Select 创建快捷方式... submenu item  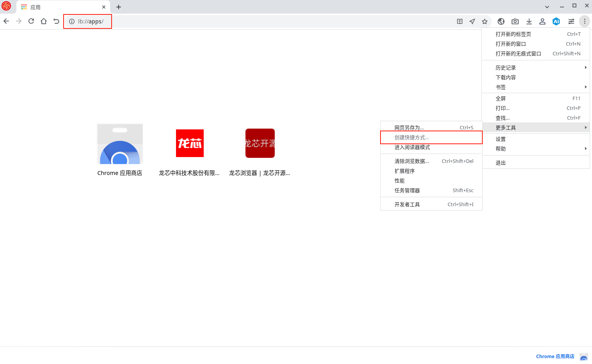pyautogui.click(x=432, y=138)
